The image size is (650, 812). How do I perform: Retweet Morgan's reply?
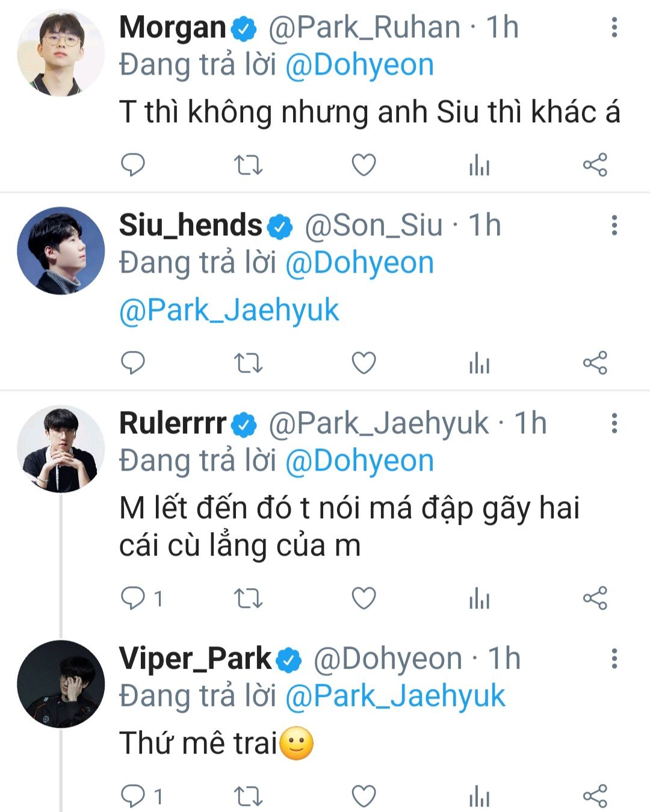[x=248, y=164]
